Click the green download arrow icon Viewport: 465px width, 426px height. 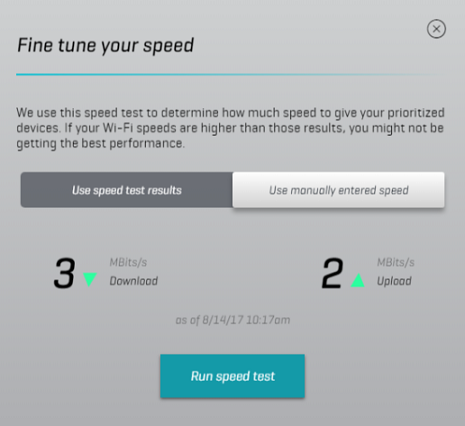tap(90, 279)
